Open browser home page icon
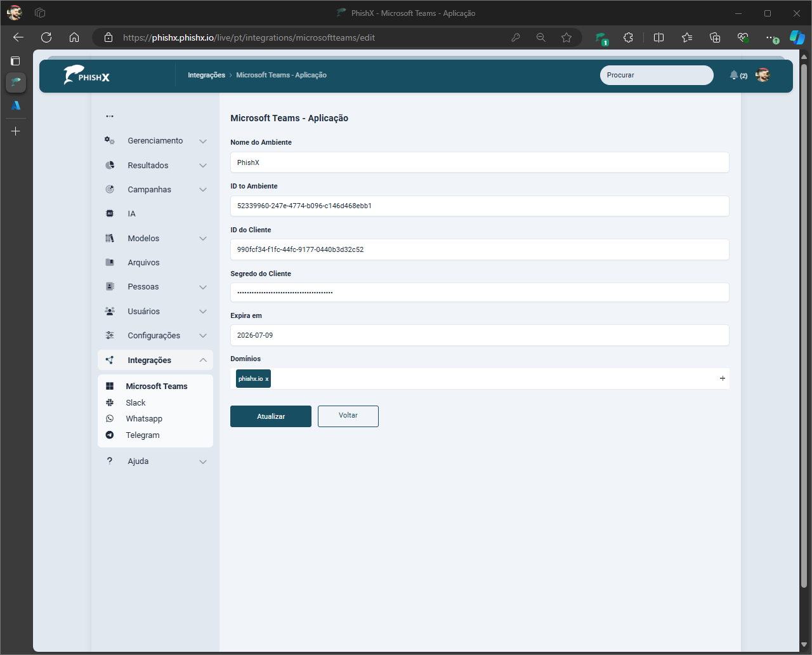The image size is (812, 655). (x=74, y=37)
